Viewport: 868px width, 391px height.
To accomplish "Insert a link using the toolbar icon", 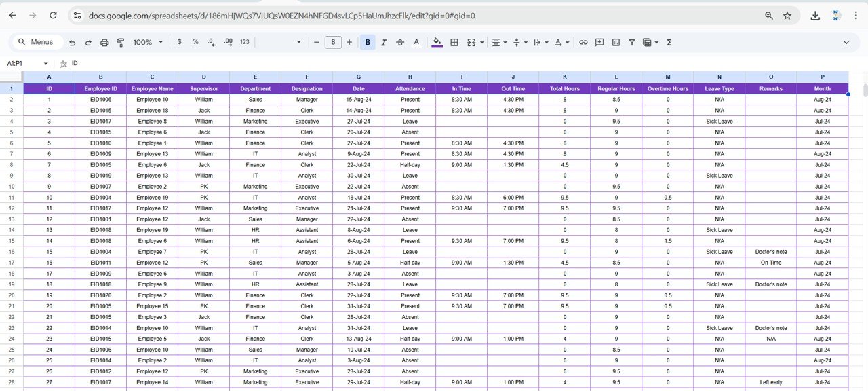I will pyautogui.click(x=583, y=42).
